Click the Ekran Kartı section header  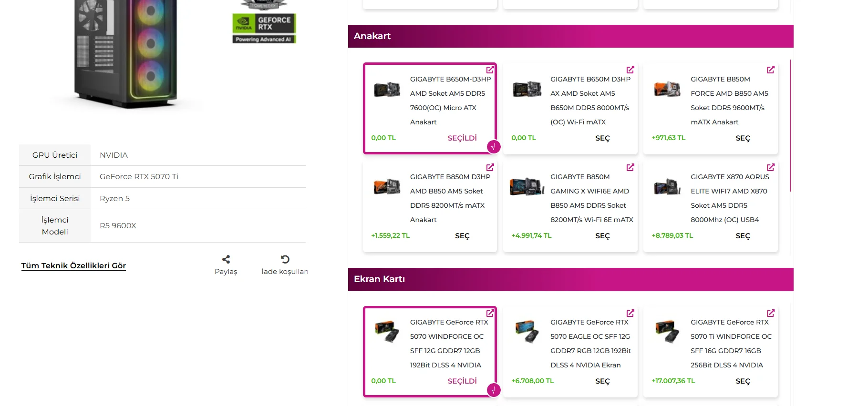[570, 279]
